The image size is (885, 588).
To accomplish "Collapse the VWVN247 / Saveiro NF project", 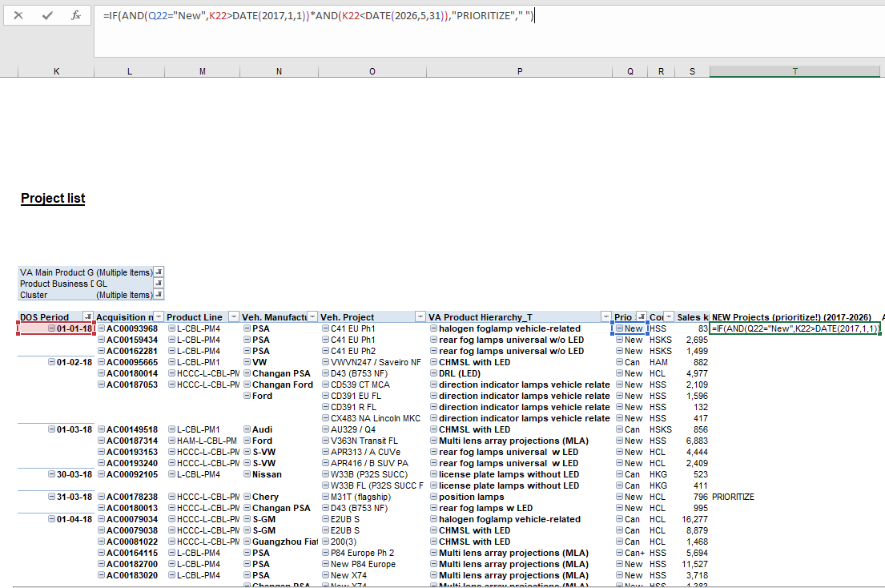I will (x=326, y=362).
